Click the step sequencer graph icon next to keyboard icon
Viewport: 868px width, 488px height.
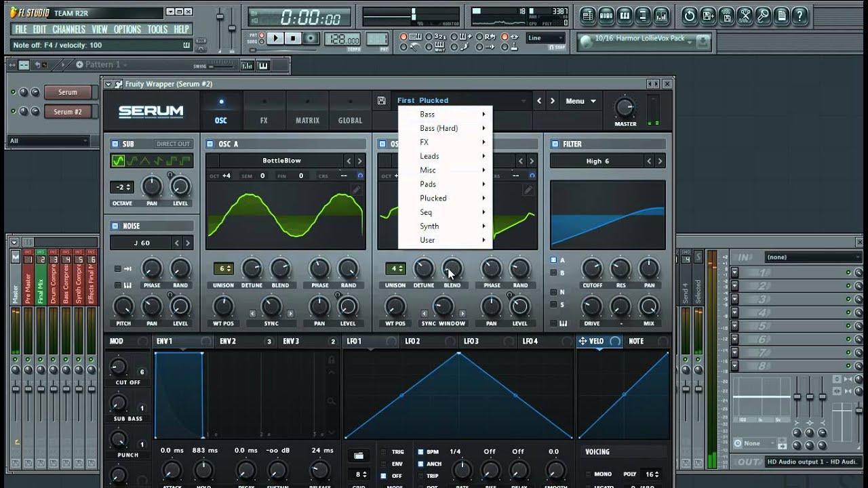click(248, 66)
